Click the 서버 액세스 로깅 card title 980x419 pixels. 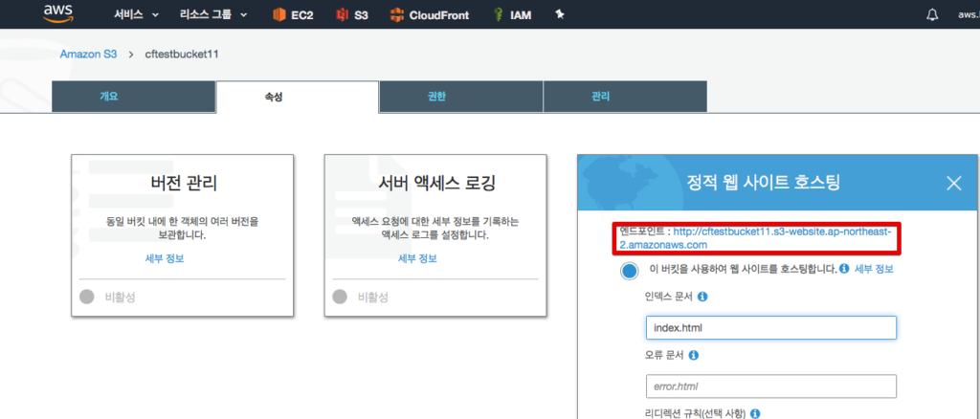coord(436,184)
